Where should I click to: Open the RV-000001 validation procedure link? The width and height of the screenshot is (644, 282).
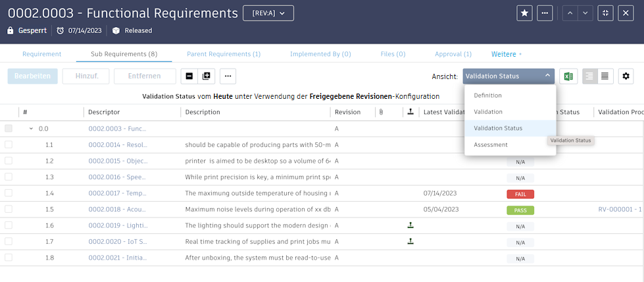coord(620,210)
